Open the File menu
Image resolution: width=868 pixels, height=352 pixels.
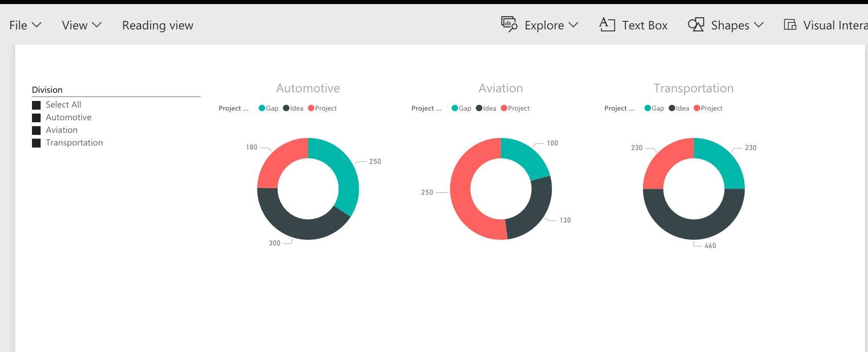[25, 25]
